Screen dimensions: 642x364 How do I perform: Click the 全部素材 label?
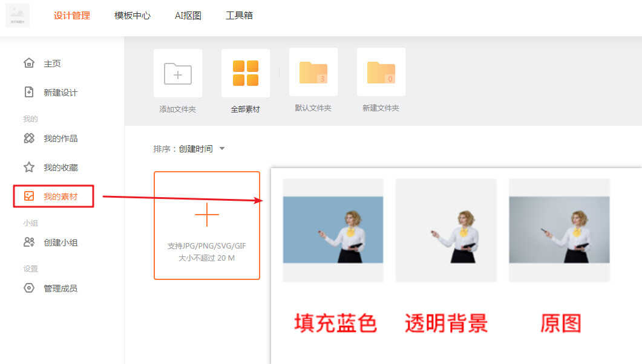coord(245,109)
